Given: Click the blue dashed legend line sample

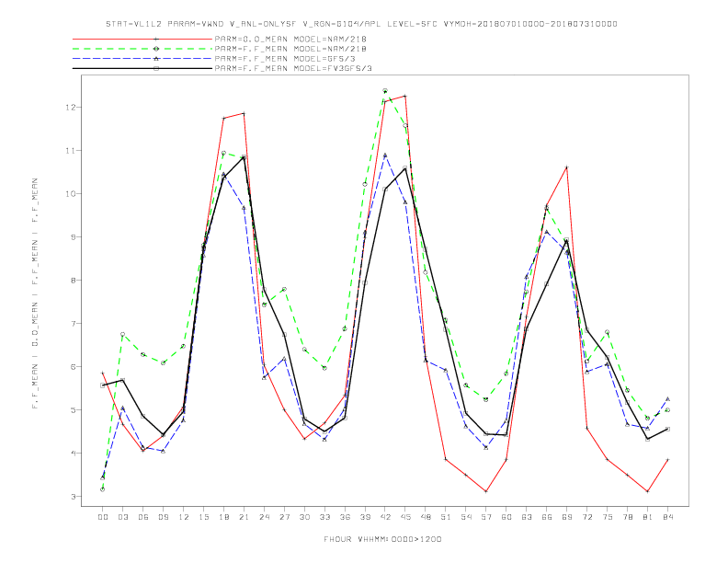Looking at the screenshot, I should tap(142, 59).
